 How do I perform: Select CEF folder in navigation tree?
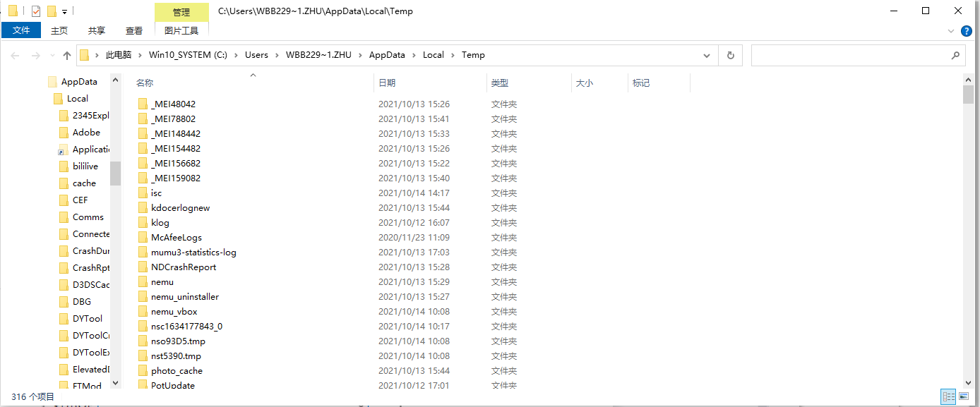pos(80,200)
